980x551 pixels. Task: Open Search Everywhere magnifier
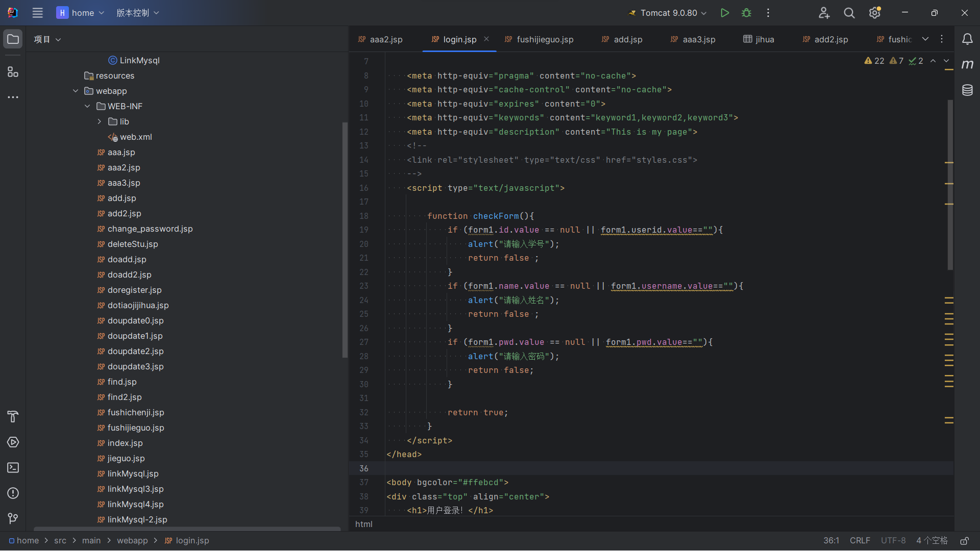(849, 13)
